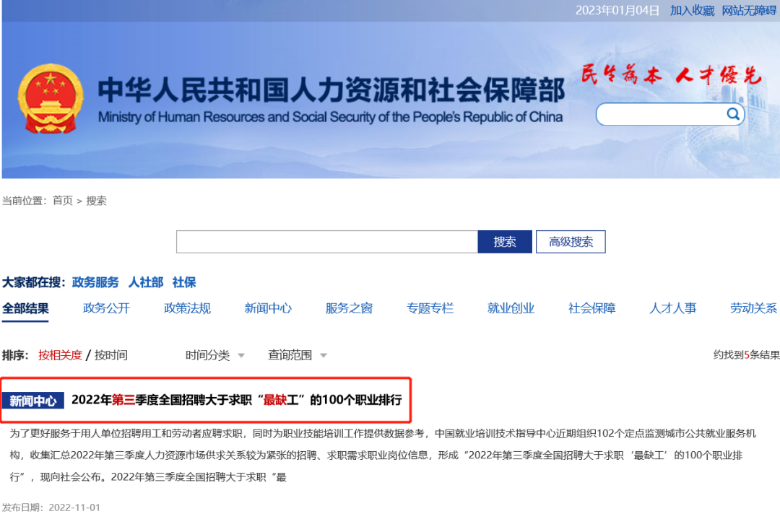Click inside the search input box
Image resolution: width=780 pixels, height=532 pixels.
[x=325, y=241]
